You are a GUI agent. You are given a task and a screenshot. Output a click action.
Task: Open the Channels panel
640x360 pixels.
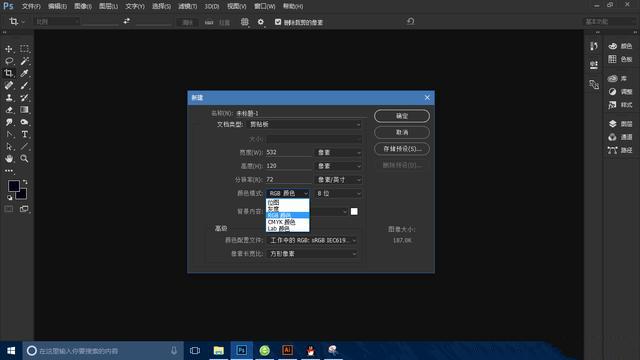(620, 137)
